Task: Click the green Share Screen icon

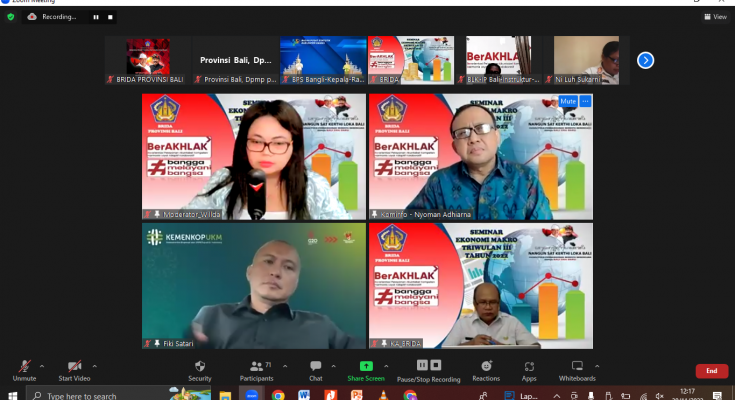Action: point(366,366)
